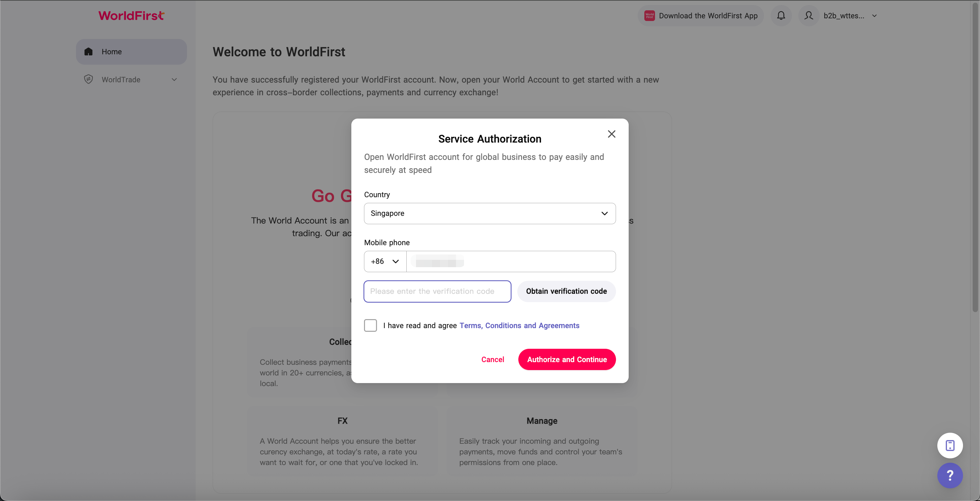Click the WorldTrade shield icon

pyautogui.click(x=88, y=79)
